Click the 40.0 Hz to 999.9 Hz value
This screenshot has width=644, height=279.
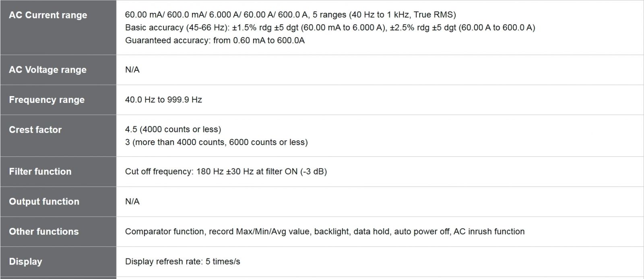163,100
